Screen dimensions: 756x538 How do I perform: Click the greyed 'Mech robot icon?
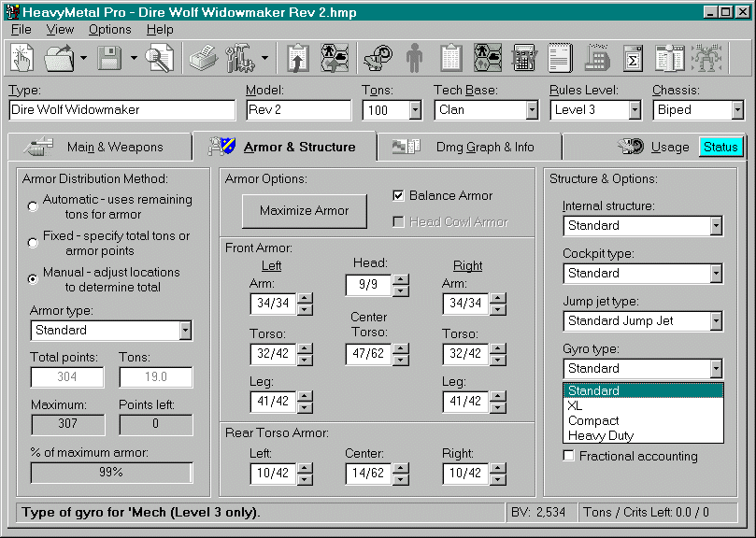[x=706, y=58]
